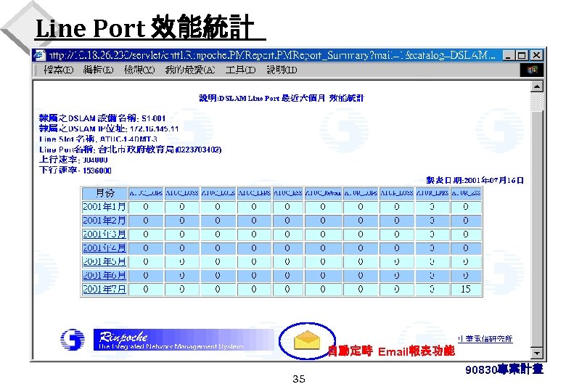
Task: Click the Chunghwa Telecom logo icon
Action: tap(73, 339)
